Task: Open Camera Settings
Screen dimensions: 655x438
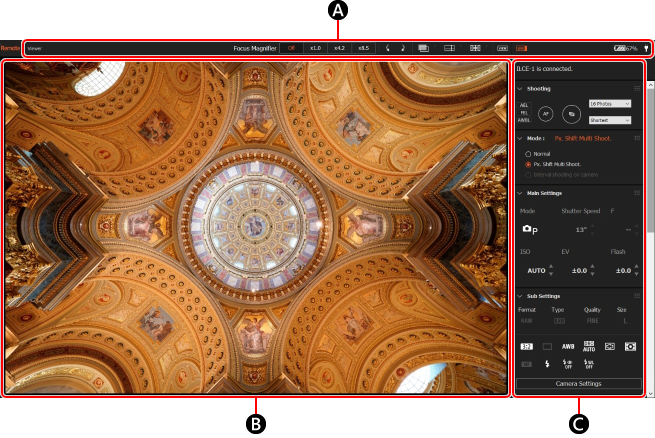Action: tap(579, 383)
